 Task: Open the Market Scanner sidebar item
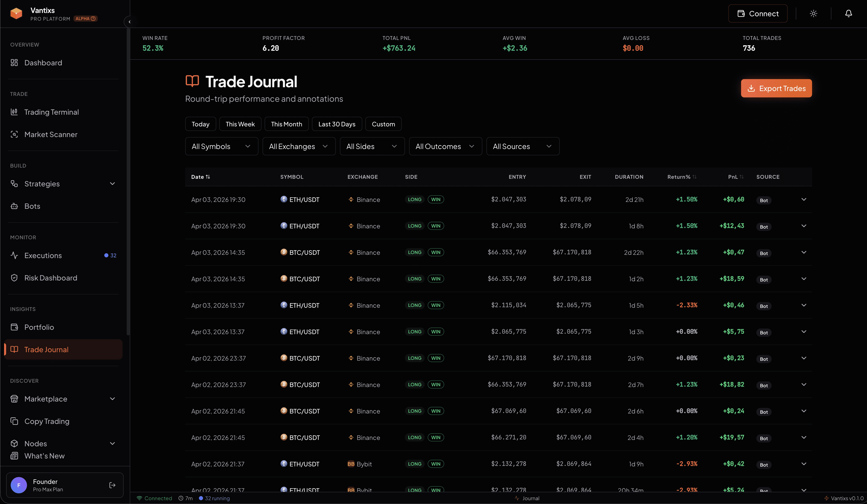coord(51,135)
